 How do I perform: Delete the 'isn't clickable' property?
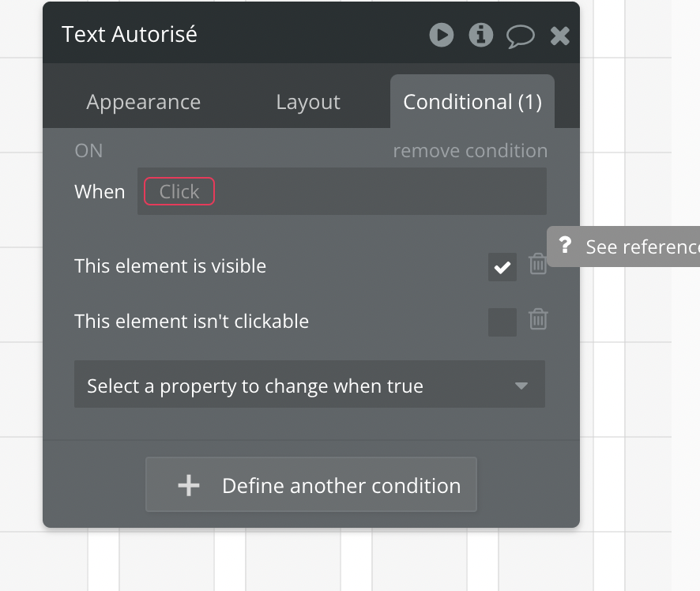[538, 319]
